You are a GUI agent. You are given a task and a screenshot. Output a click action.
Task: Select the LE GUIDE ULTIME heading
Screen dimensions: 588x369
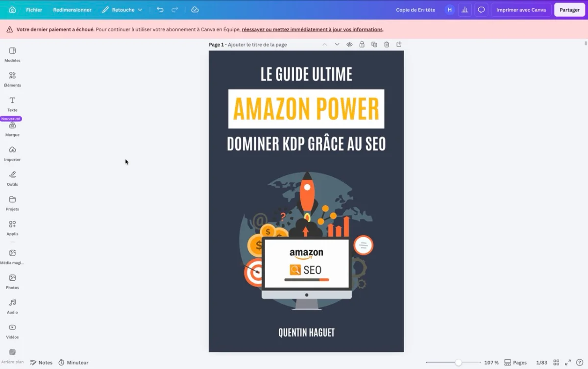coord(306,74)
